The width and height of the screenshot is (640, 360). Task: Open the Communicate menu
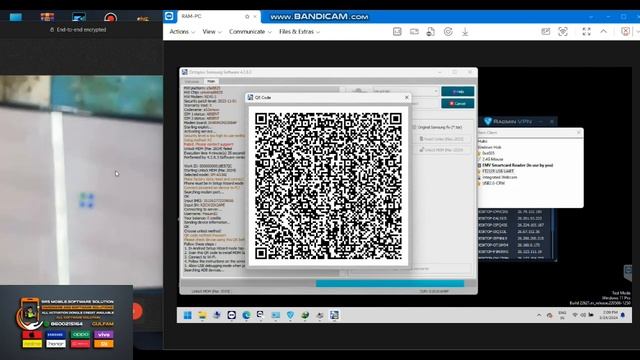pos(250,31)
